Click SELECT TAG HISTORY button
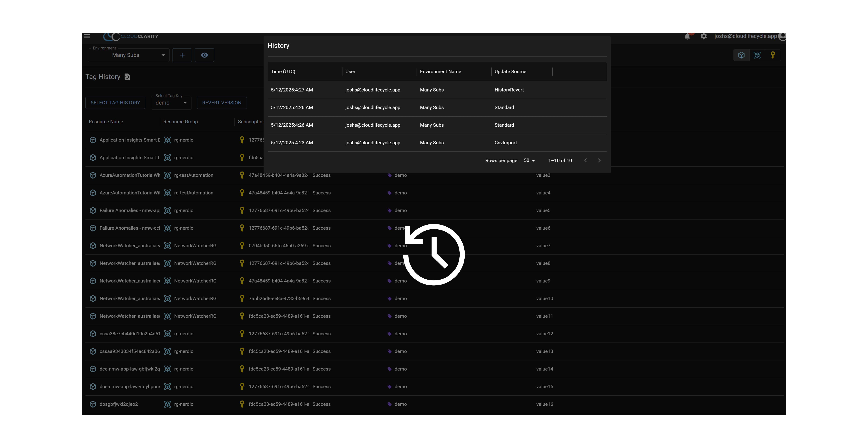The width and height of the screenshot is (868, 448). [x=115, y=103]
